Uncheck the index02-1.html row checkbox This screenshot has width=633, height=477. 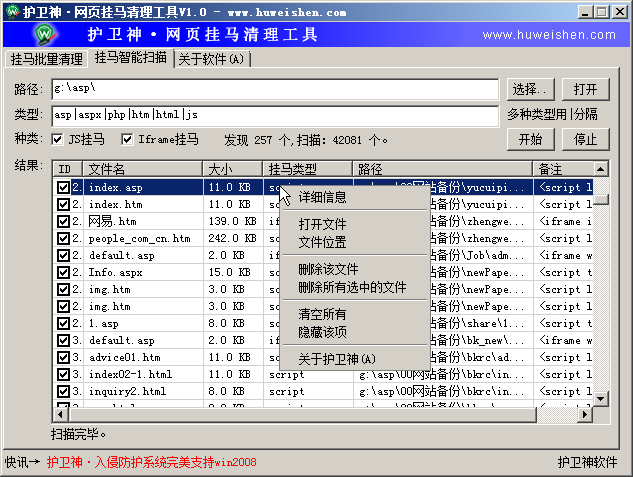point(63,374)
